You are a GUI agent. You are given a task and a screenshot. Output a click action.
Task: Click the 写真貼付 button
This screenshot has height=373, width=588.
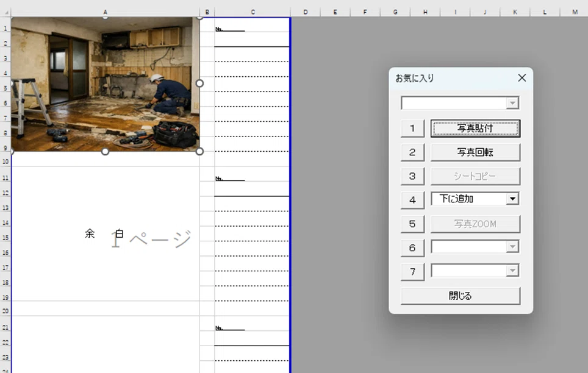coord(475,128)
